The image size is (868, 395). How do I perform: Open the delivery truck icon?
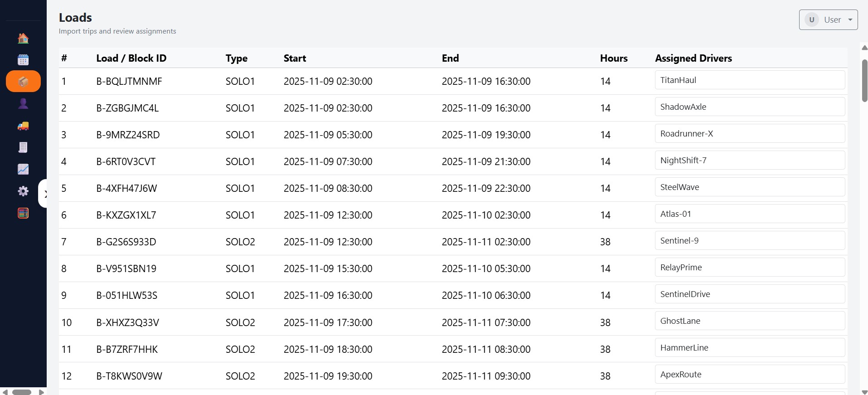click(23, 126)
